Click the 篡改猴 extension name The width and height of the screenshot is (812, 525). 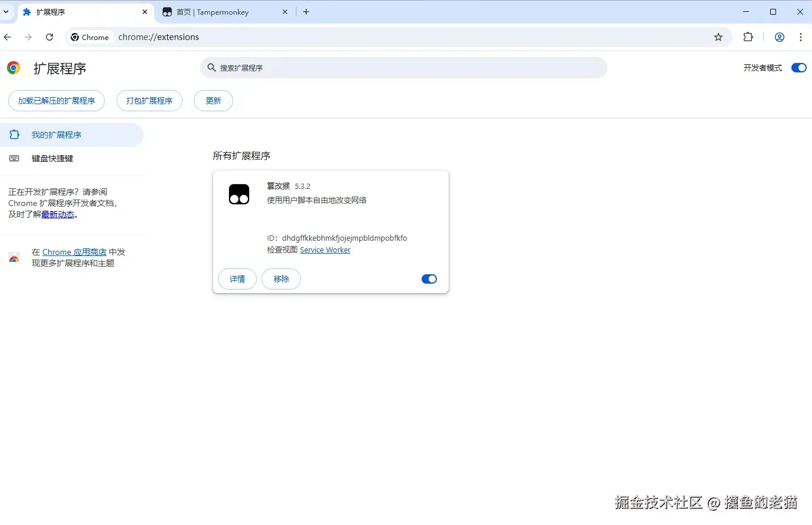pos(279,186)
